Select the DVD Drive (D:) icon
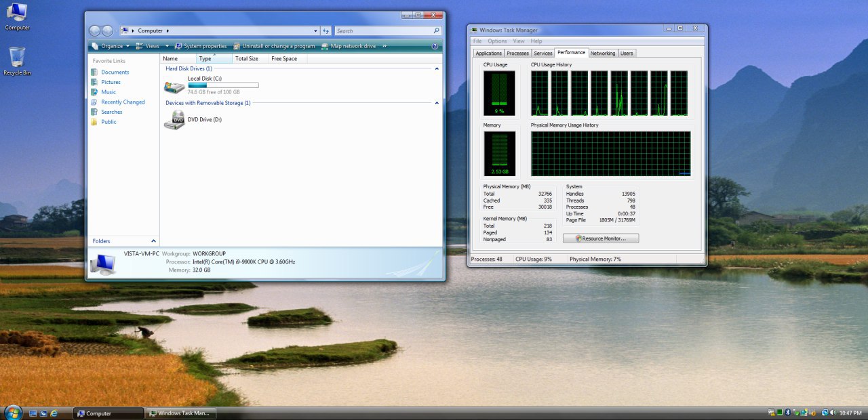The image size is (868, 420). point(174,120)
